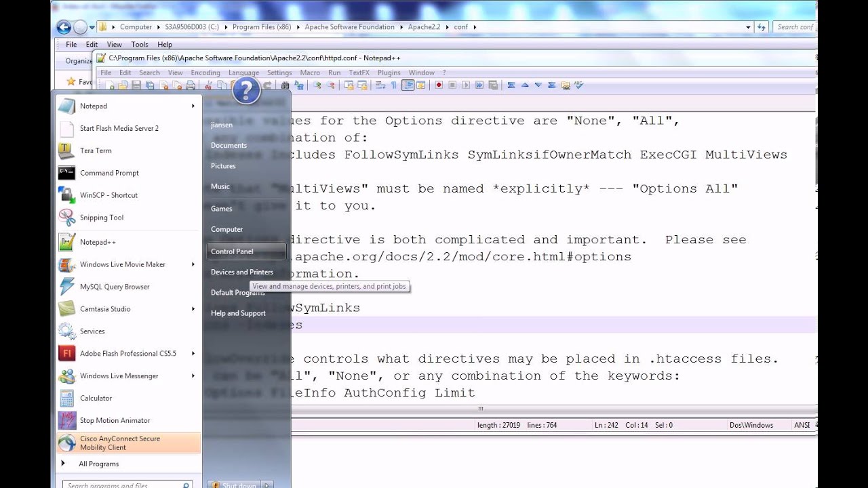Expand the Explorer address bar history dropdown

coord(748,27)
